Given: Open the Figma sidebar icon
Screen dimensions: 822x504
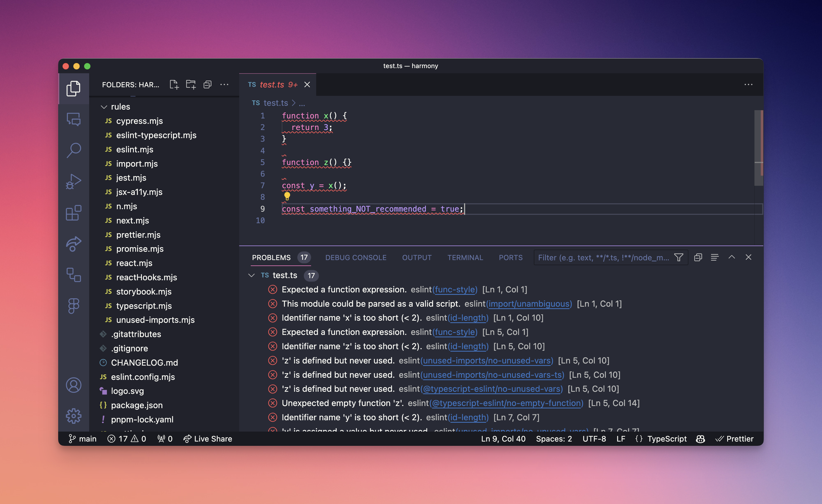Looking at the screenshot, I should (74, 306).
